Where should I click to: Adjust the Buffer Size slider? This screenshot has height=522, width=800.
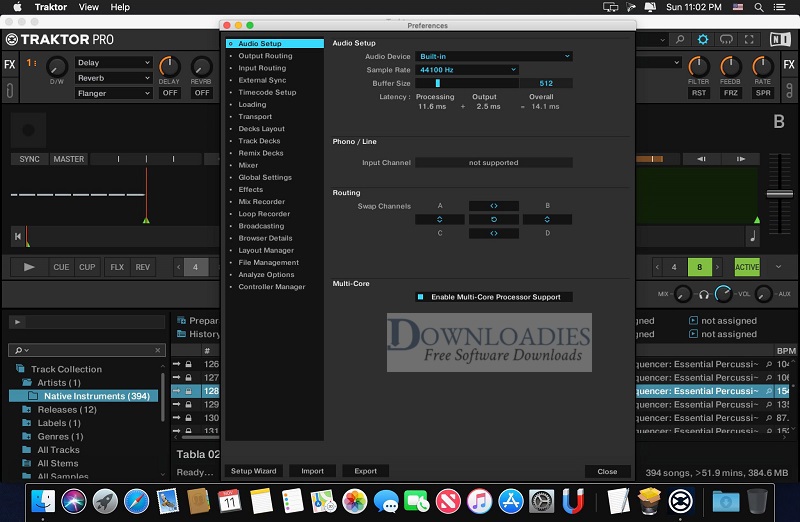tap(467, 83)
